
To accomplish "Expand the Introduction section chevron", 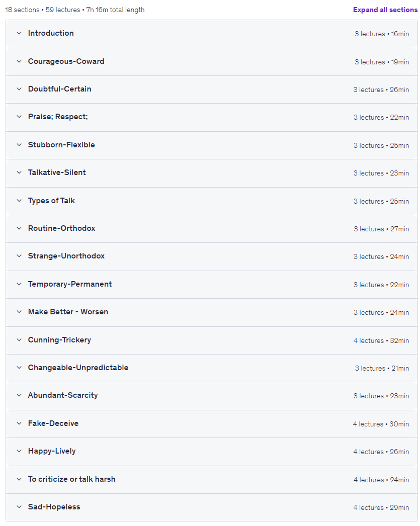I will pyautogui.click(x=19, y=33).
